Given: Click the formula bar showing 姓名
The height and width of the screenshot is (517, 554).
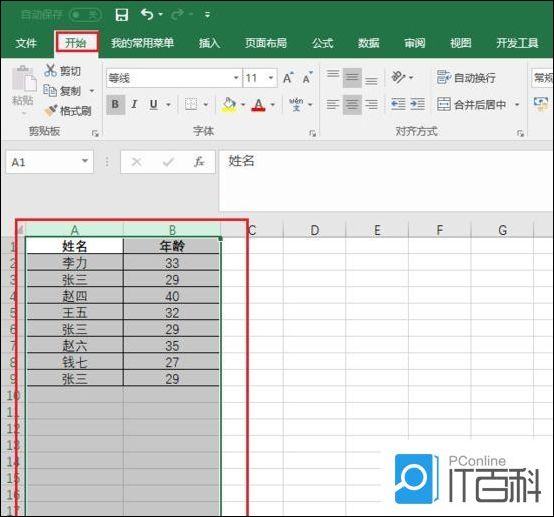Looking at the screenshot, I should coord(386,180).
